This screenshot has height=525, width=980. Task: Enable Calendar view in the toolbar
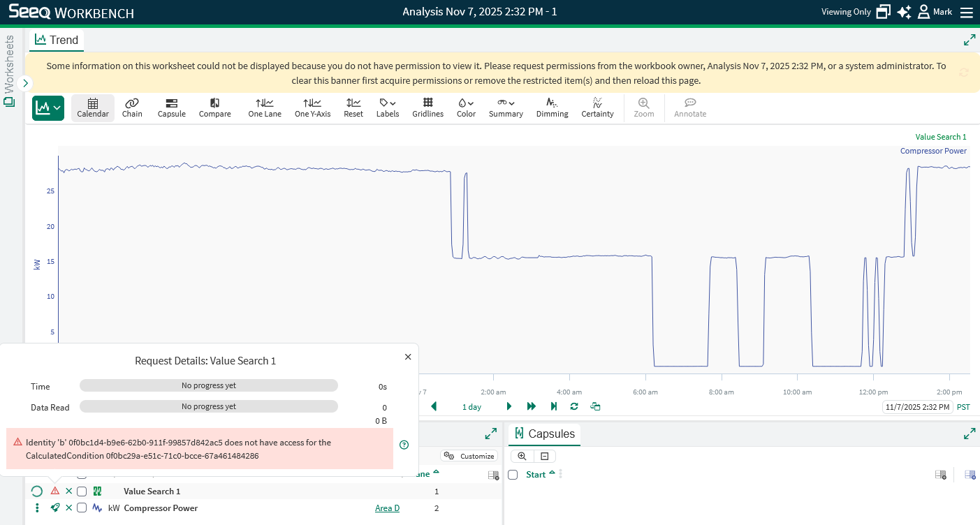click(93, 108)
